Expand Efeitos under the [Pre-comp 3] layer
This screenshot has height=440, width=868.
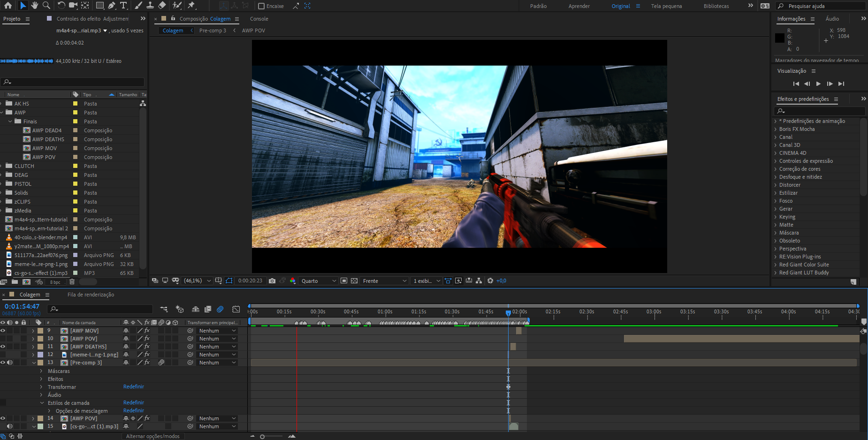(x=41, y=379)
